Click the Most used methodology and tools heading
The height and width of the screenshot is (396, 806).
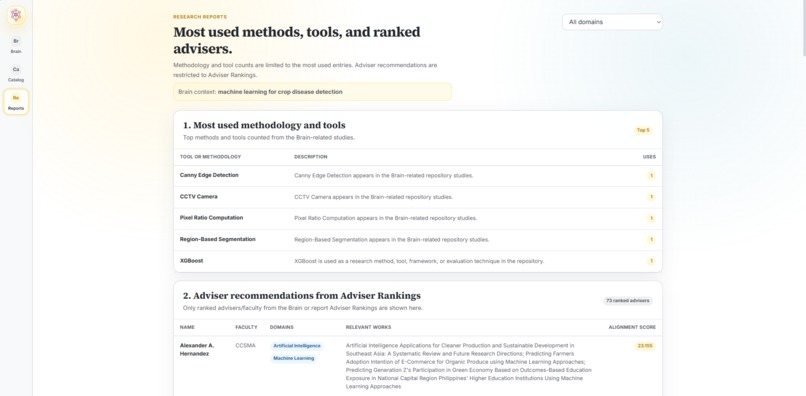[x=264, y=125]
